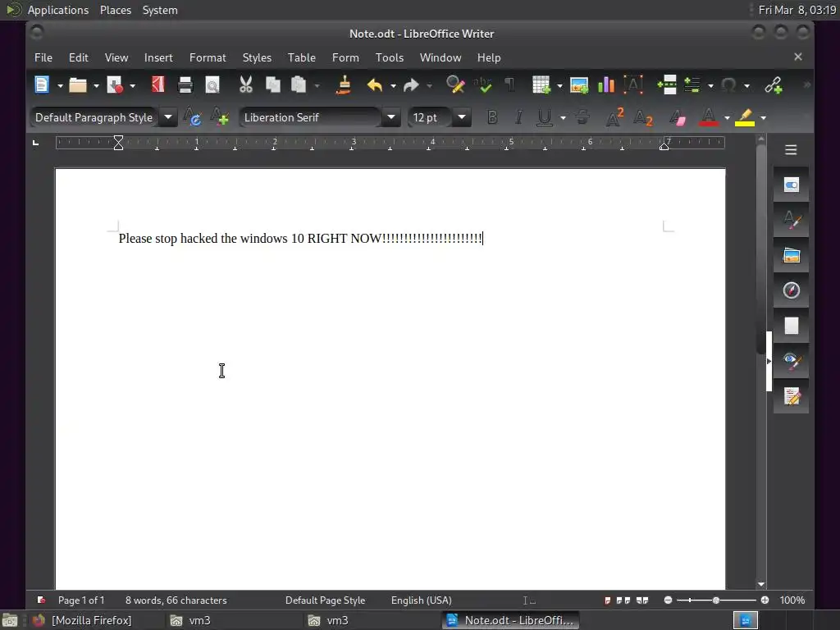Open the sidebar Navigator panel
The image size is (840, 630).
point(792,290)
